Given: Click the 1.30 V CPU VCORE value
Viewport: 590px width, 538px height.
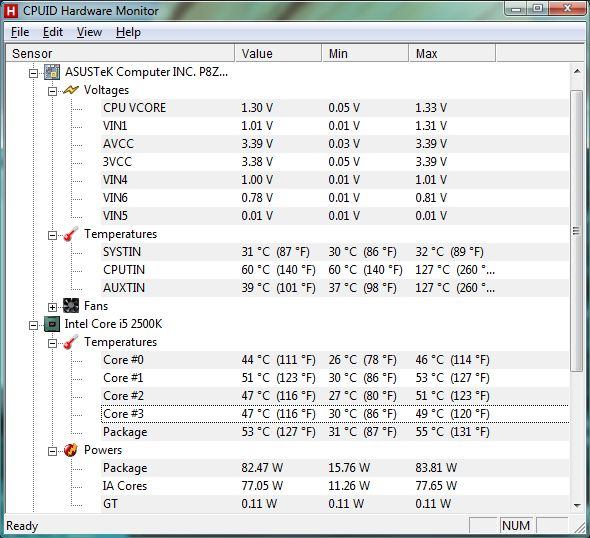Looking at the screenshot, I should click(x=257, y=108).
